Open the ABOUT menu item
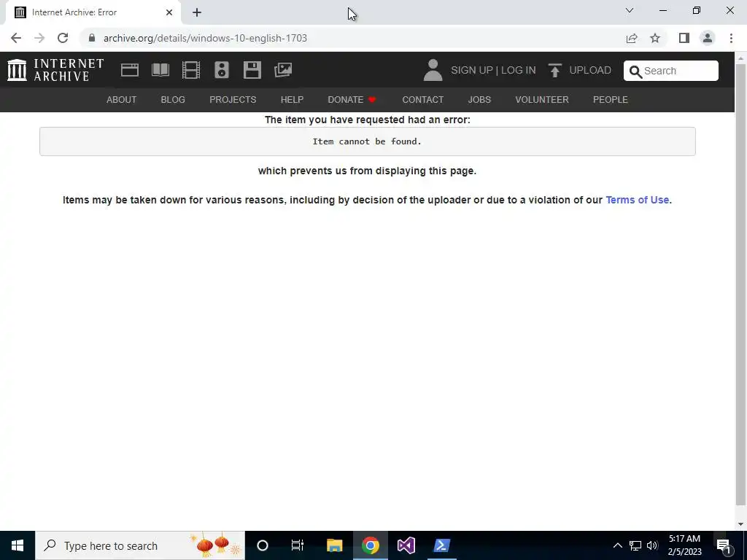747x560 pixels. pyautogui.click(x=122, y=99)
